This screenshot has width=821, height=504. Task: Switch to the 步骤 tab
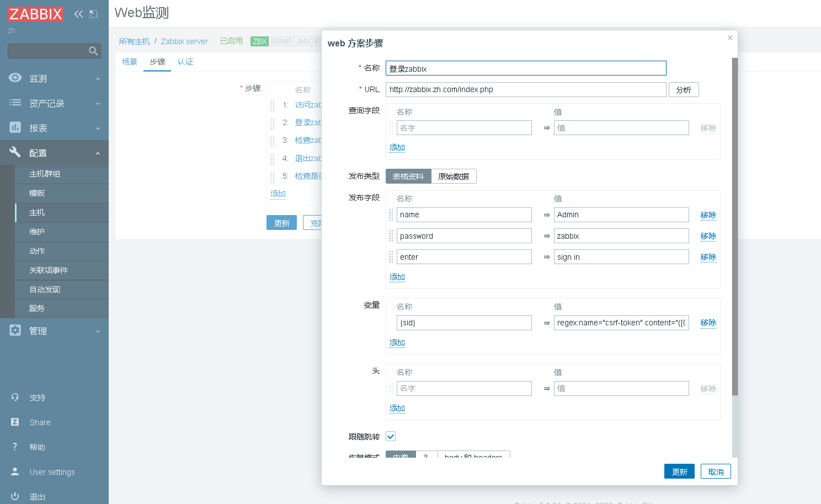tap(157, 62)
